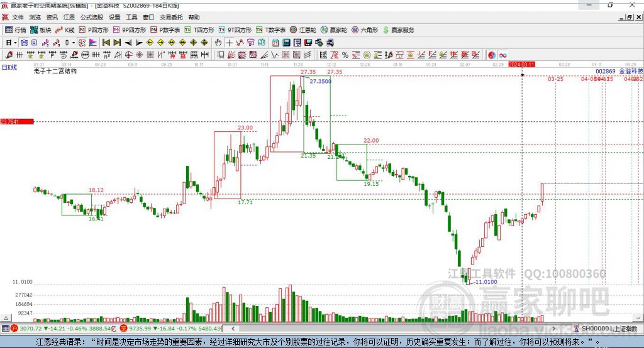Open the 江恩 menu
Screen dimensions: 644x348
[x=69, y=17]
